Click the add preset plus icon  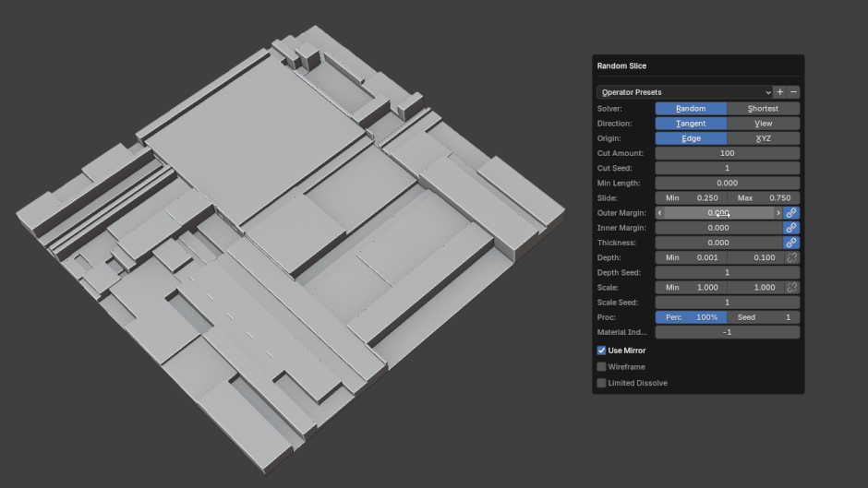click(780, 92)
